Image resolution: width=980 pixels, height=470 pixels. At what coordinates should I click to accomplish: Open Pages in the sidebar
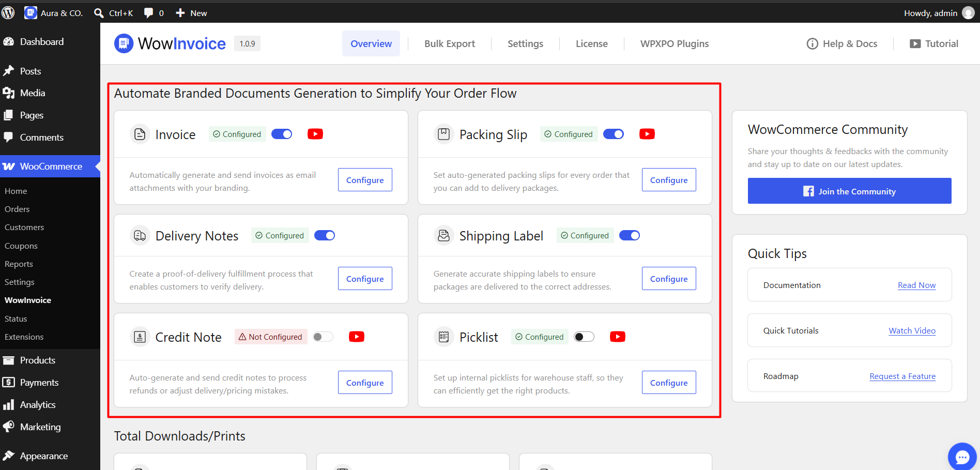[50, 115]
